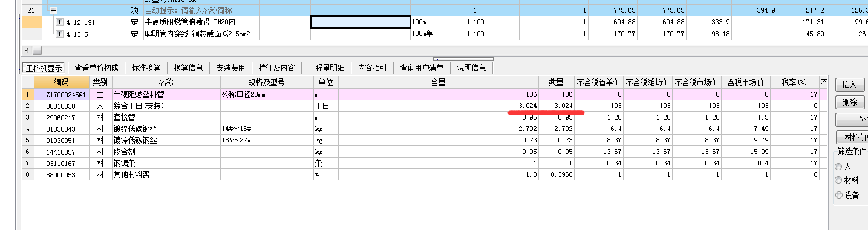Select code cell 01030043
The height and width of the screenshot is (230, 868).
tap(61, 129)
